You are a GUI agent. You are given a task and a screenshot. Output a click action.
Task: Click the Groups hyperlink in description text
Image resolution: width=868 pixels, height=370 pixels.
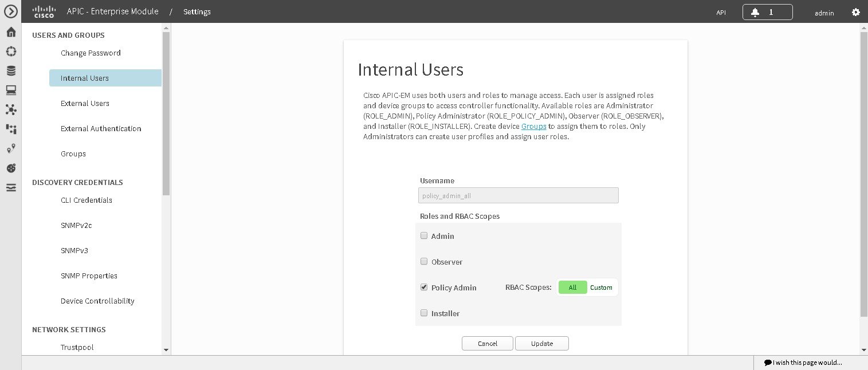pyautogui.click(x=533, y=126)
